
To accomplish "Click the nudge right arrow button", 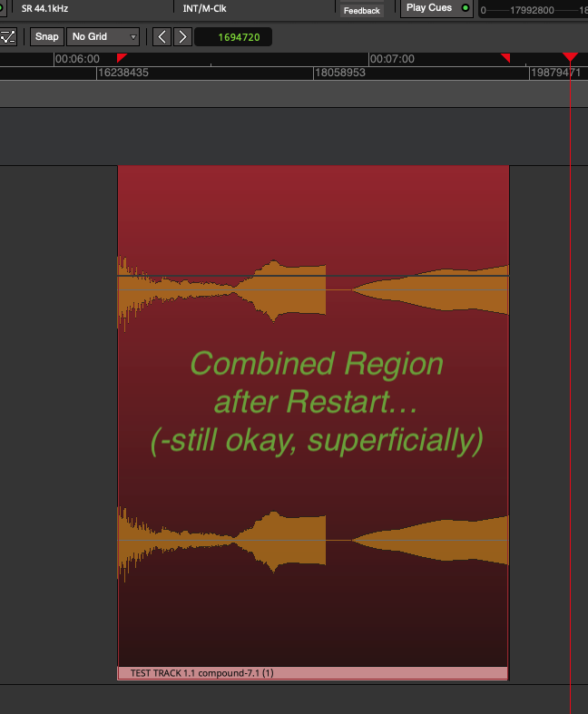I will (182, 36).
